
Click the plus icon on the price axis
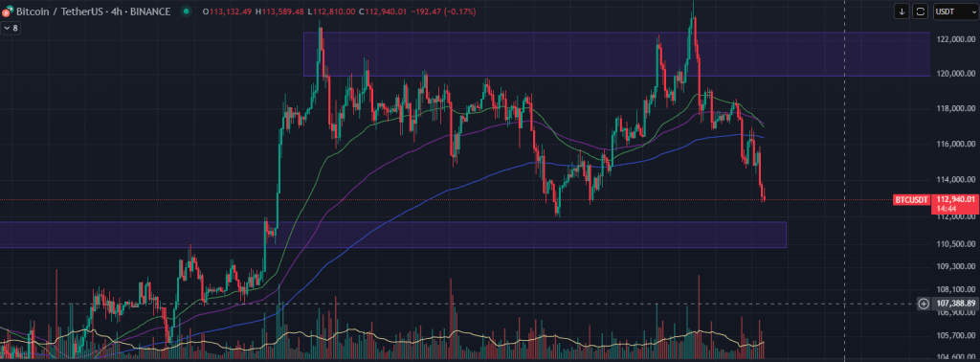[924, 304]
